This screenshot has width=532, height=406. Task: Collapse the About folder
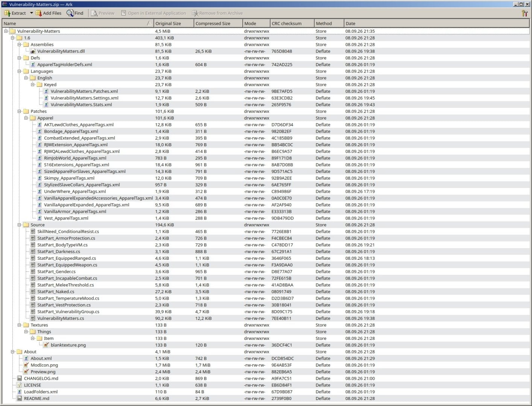click(x=13, y=352)
